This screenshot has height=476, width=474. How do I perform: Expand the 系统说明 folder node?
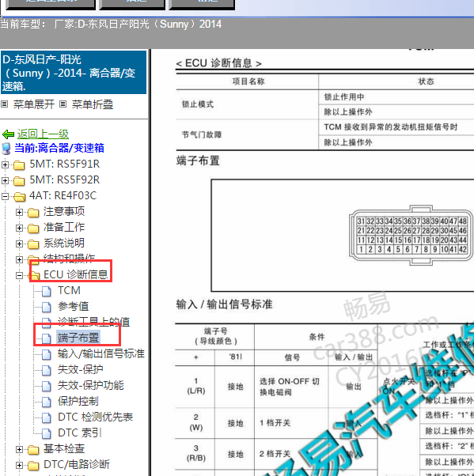pos(19,244)
